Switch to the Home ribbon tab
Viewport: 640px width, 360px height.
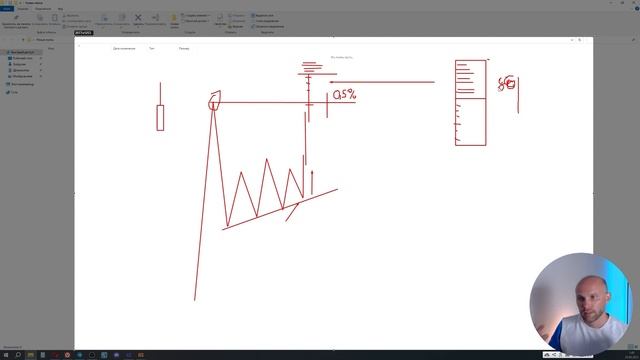(x=23, y=9)
